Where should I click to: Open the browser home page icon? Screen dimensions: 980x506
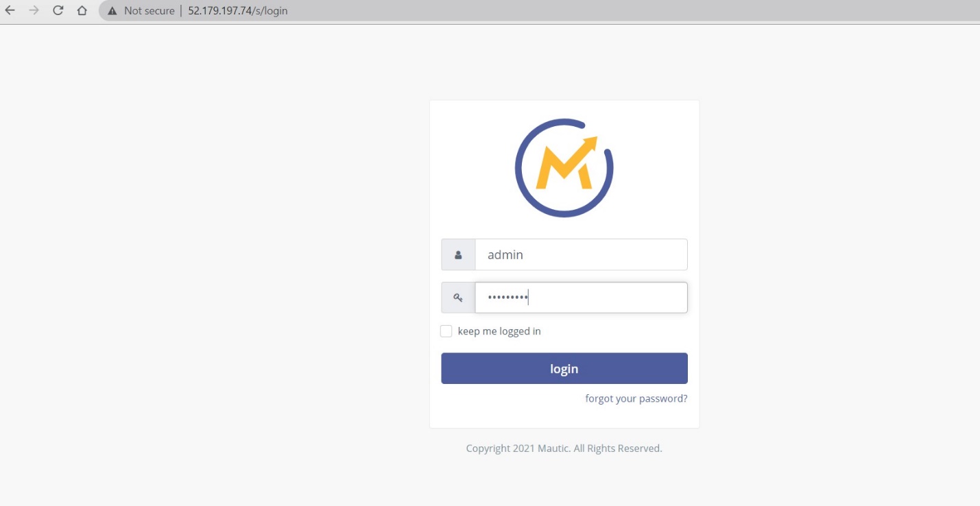[x=82, y=10]
